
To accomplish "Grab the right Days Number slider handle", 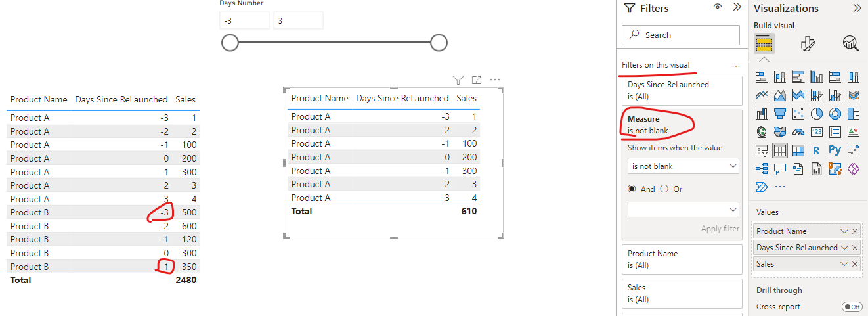I will tap(439, 43).
